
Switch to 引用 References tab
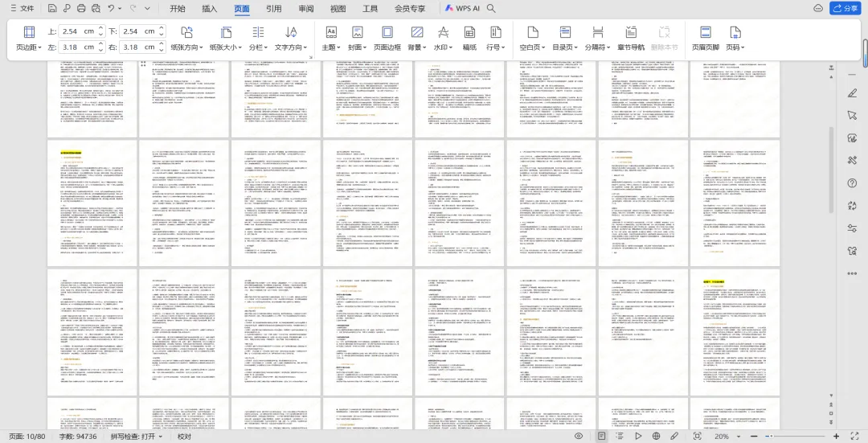tap(273, 8)
